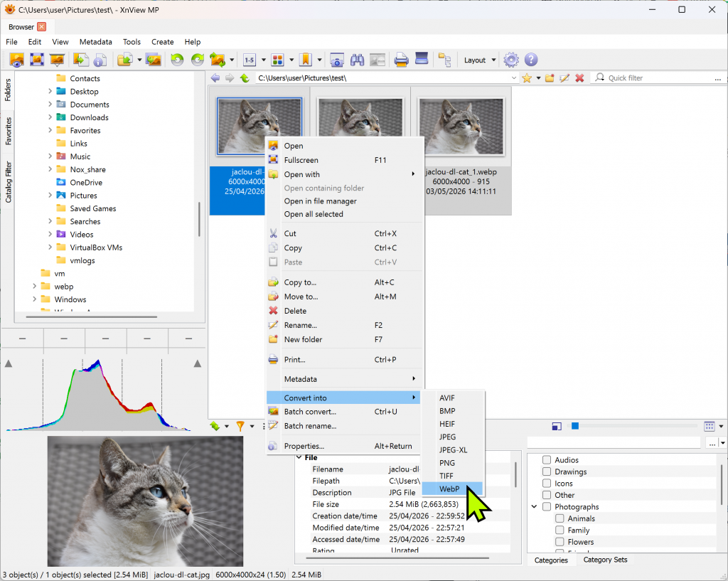
Task: Click the New folder icon beside the path bar
Action: 550,78
